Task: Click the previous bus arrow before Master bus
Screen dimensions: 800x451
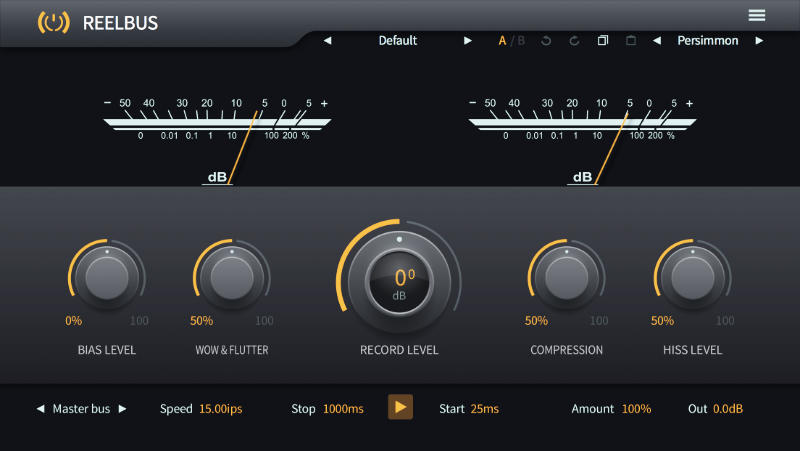Action: pyautogui.click(x=40, y=409)
